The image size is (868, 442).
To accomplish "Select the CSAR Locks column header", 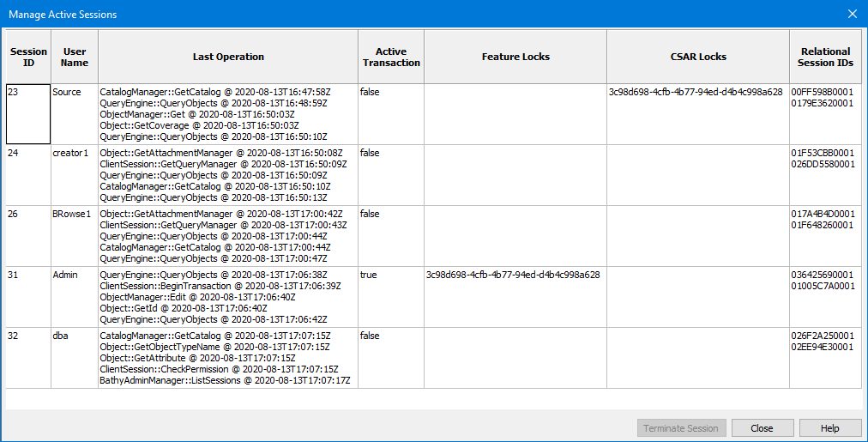I will click(x=698, y=57).
